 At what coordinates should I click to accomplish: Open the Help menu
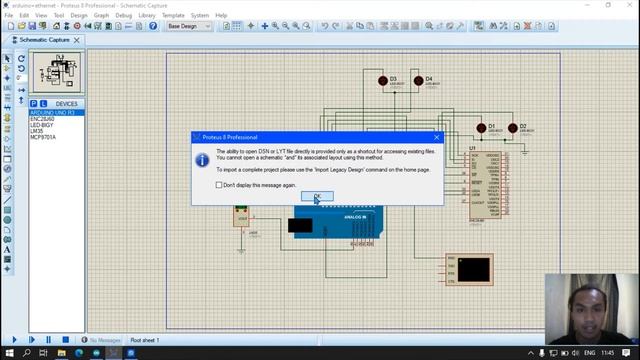(x=221, y=16)
